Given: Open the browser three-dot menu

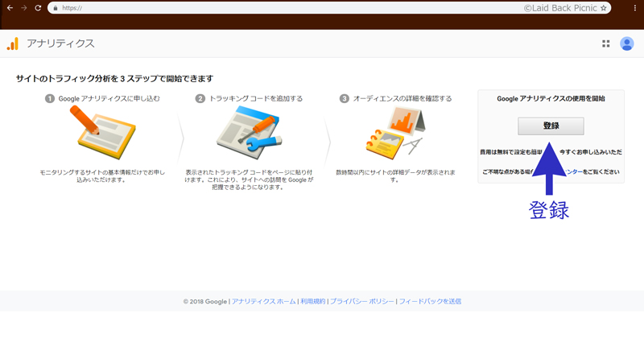Looking at the screenshot, I should [x=634, y=8].
